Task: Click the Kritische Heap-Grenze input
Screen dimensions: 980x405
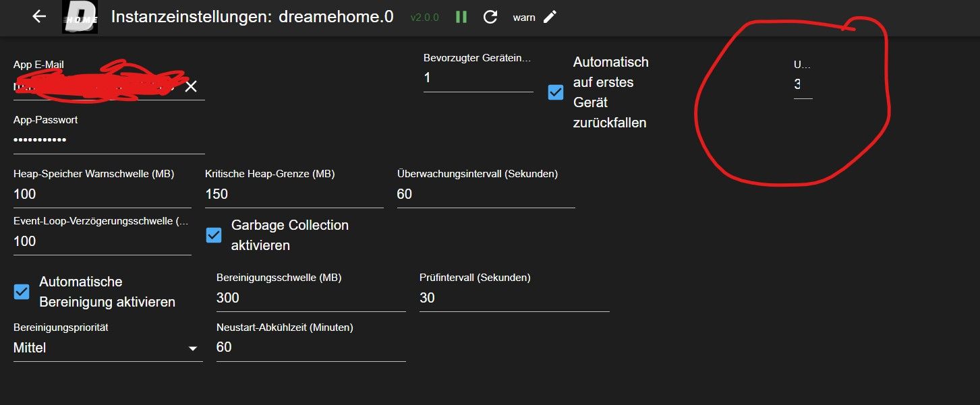Action: [293, 194]
